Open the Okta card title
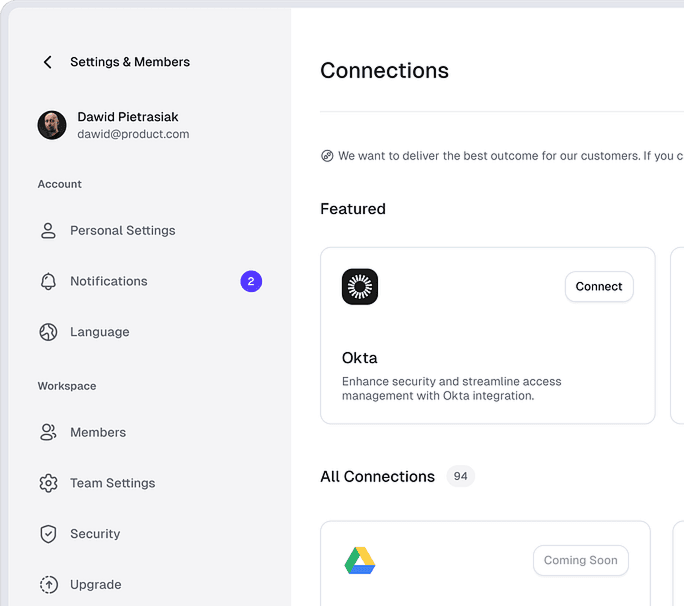Screen dimensions: 684x606 (x=360, y=358)
